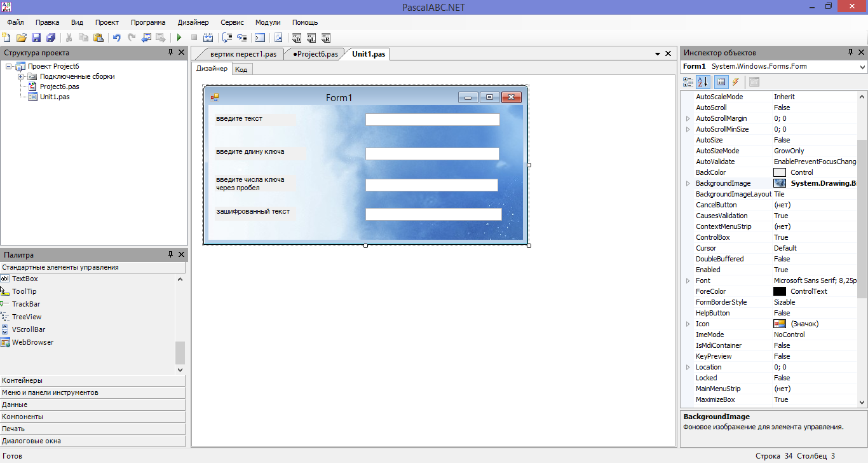The width and height of the screenshot is (868, 463).
Task: Expand the Контейнеры palette section
Action: point(93,380)
